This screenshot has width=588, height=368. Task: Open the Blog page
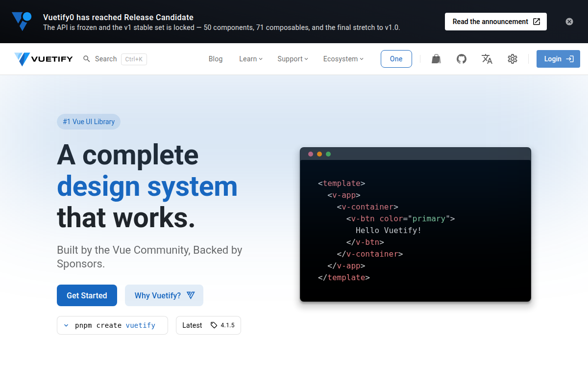click(216, 59)
